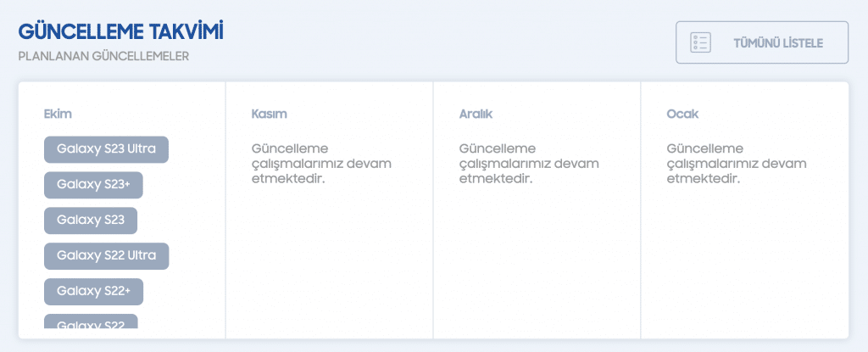
Task: Click the divider between Kasım and Aralık columns
Action: [433, 210]
